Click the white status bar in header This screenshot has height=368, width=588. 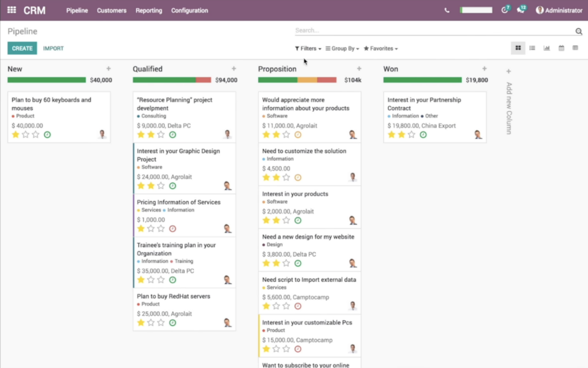[x=476, y=10]
